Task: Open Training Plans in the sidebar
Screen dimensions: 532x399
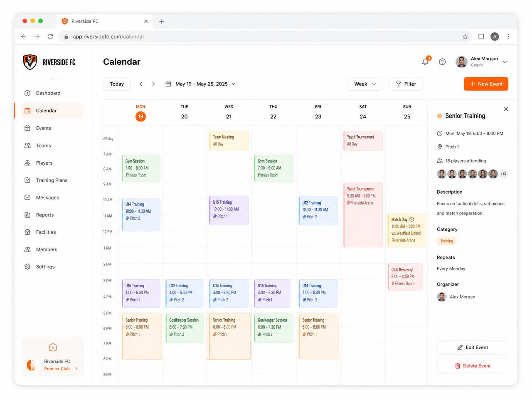Action: tap(52, 180)
